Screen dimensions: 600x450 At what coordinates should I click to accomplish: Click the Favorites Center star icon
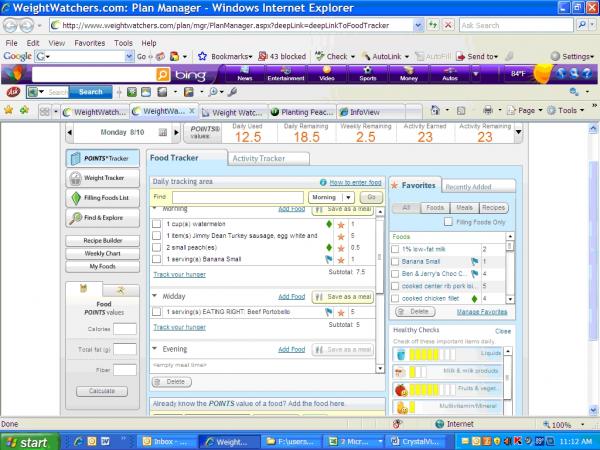coord(8,111)
